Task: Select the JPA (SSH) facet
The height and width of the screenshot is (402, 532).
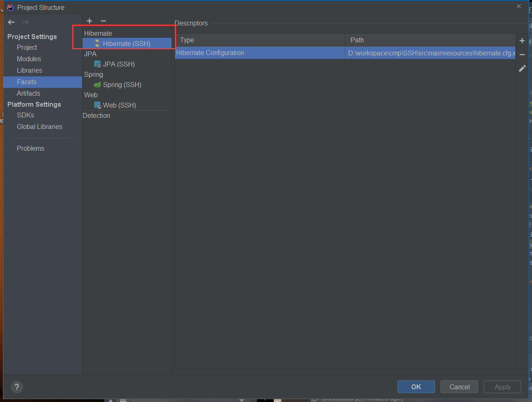Action: point(119,64)
